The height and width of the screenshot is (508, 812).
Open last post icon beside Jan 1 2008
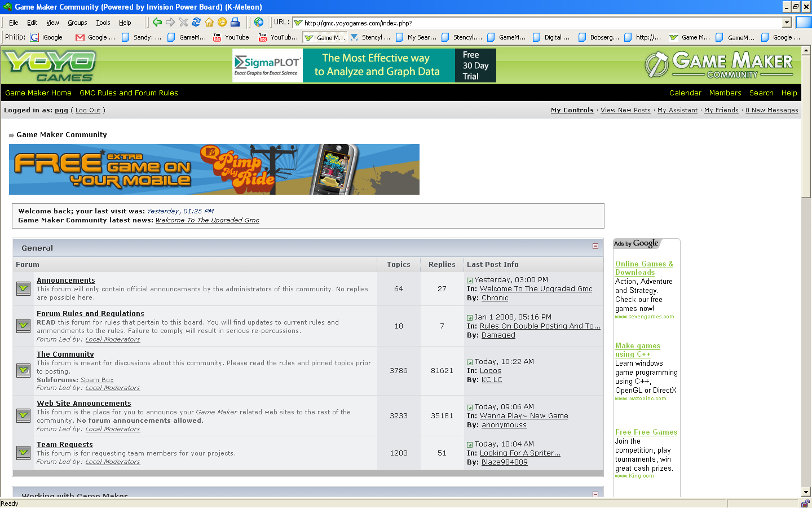click(470, 318)
